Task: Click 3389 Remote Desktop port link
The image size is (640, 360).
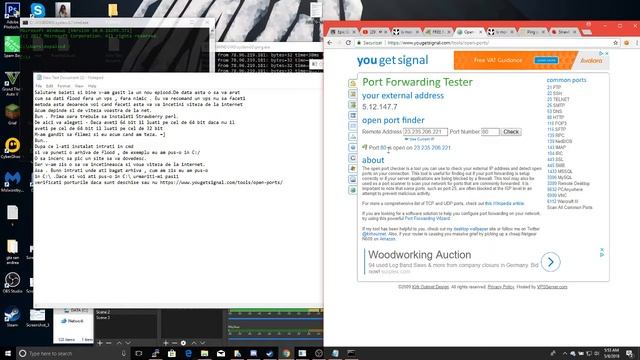Action: [x=568, y=184]
